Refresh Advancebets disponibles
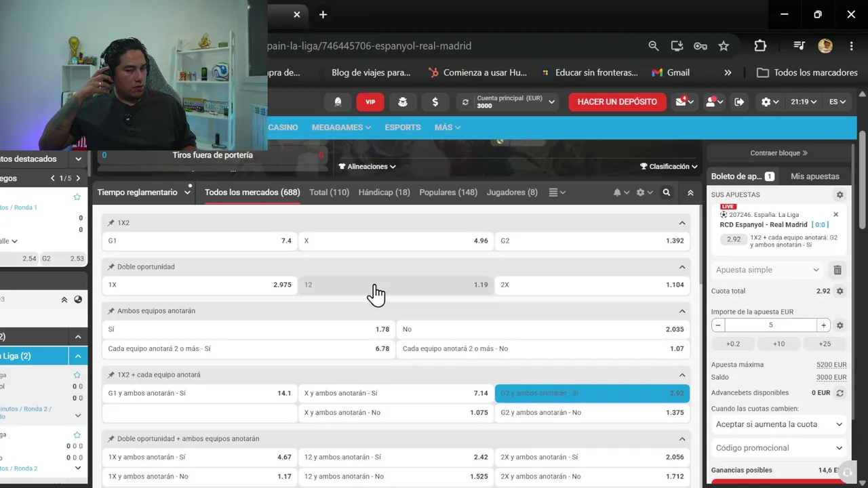 click(840, 393)
